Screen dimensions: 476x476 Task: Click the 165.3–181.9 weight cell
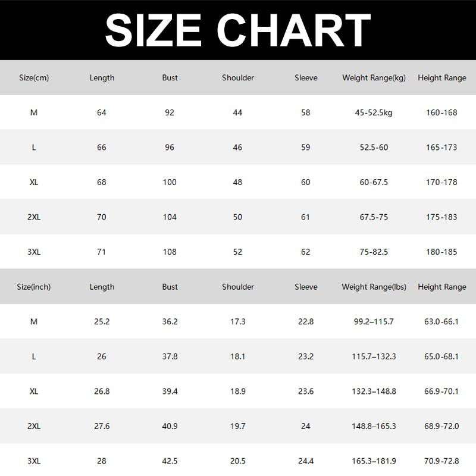pos(374,461)
